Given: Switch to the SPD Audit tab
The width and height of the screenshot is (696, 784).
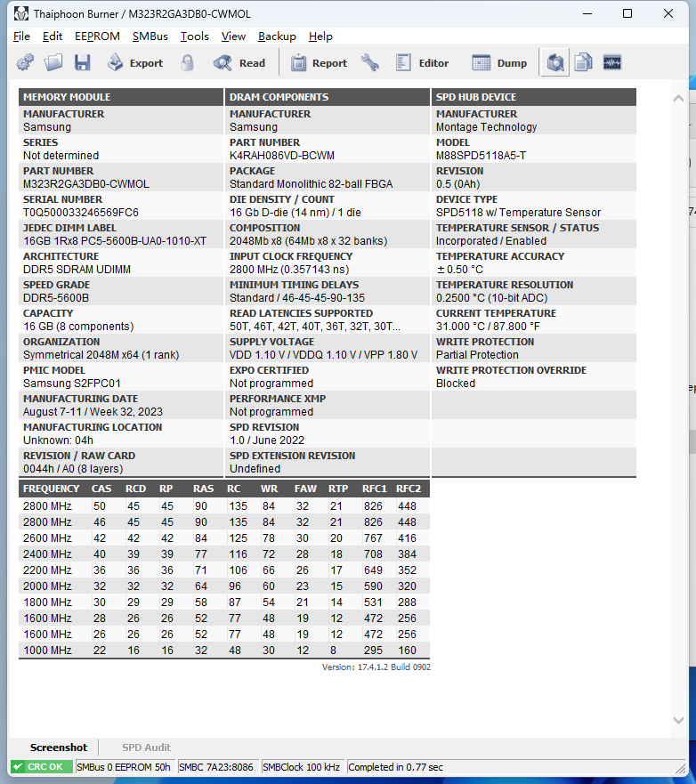Looking at the screenshot, I should coord(147,748).
